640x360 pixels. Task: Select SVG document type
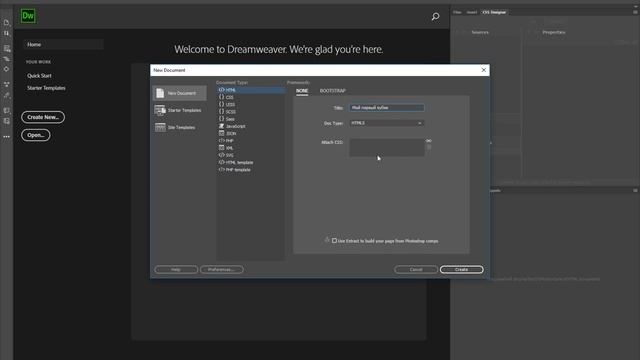pyautogui.click(x=251, y=155)
